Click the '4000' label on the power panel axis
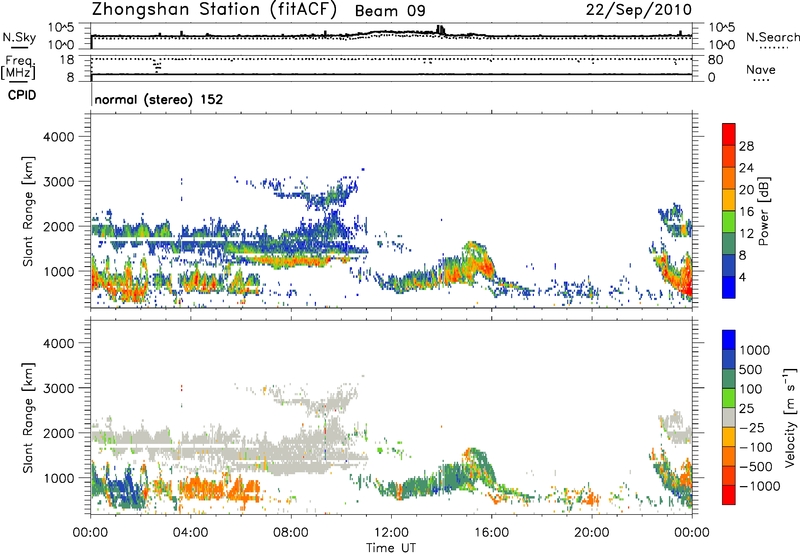 tap(59, 137)
